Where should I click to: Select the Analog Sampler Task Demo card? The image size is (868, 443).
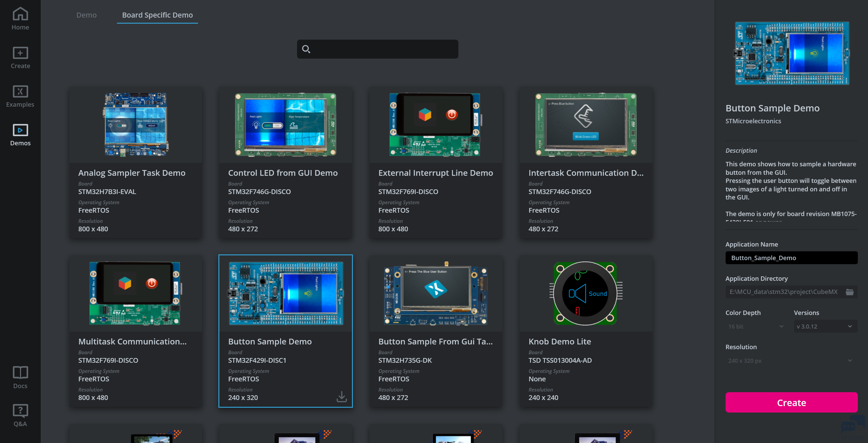[136, 163]
